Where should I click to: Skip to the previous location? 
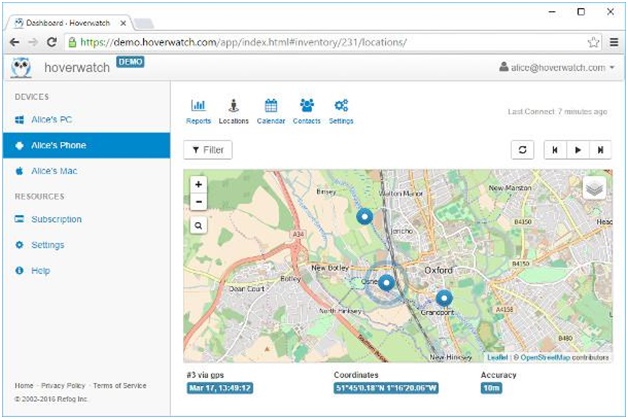[x=554, y=150]
